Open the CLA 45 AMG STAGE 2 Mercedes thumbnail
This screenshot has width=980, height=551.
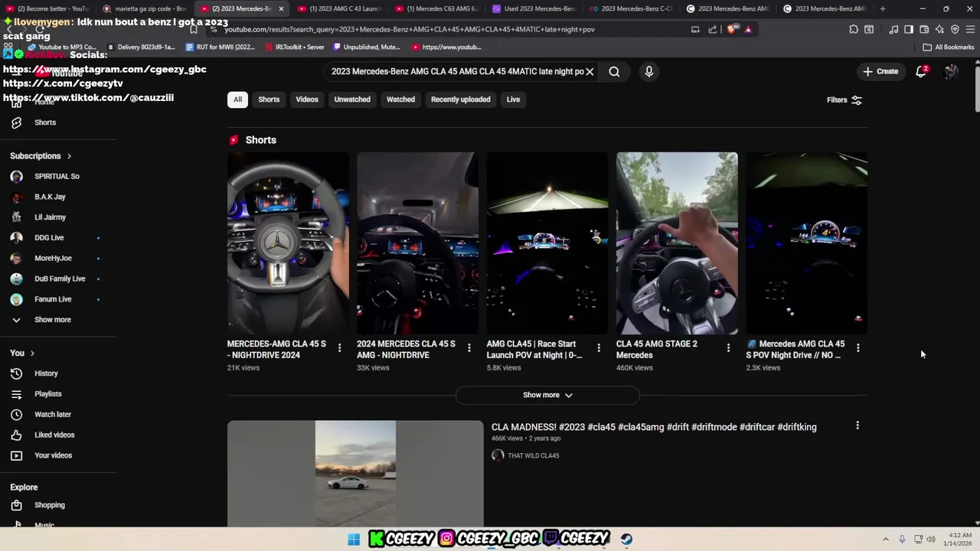677,243
